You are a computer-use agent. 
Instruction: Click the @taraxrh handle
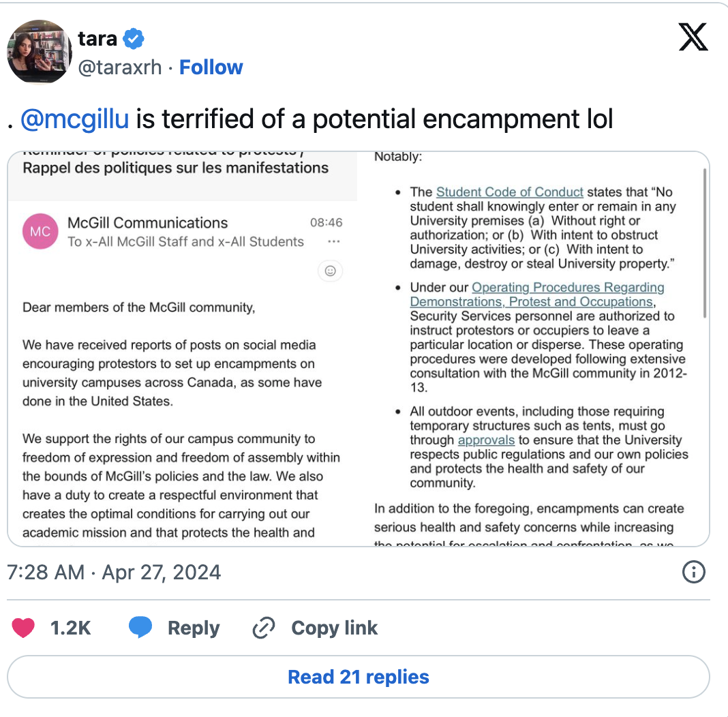(120, 67)
